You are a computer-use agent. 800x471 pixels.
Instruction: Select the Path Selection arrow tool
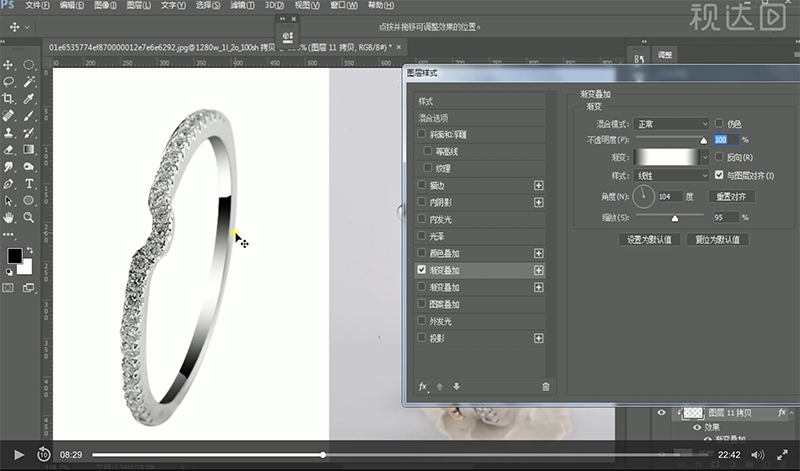coord(8,201)
